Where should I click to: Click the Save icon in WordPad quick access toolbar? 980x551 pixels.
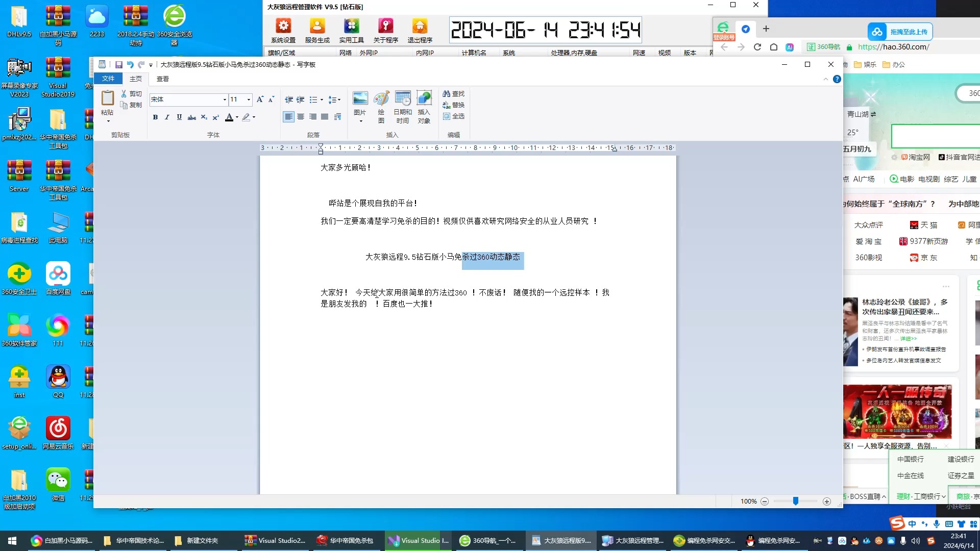118,65
